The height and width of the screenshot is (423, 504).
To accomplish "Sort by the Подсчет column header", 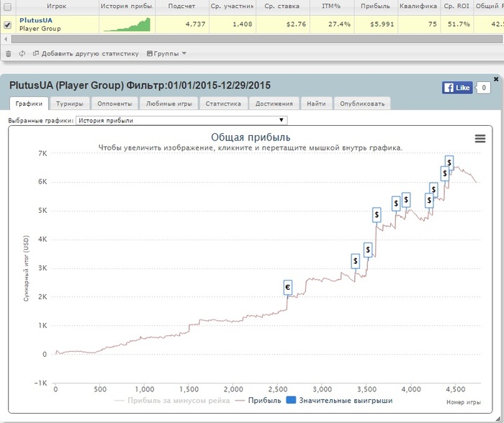I will (182, 6).
